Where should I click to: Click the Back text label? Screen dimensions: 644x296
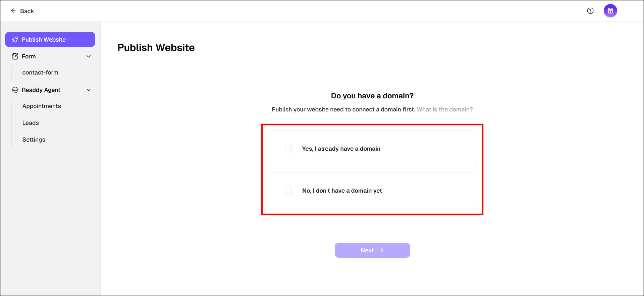27,11
